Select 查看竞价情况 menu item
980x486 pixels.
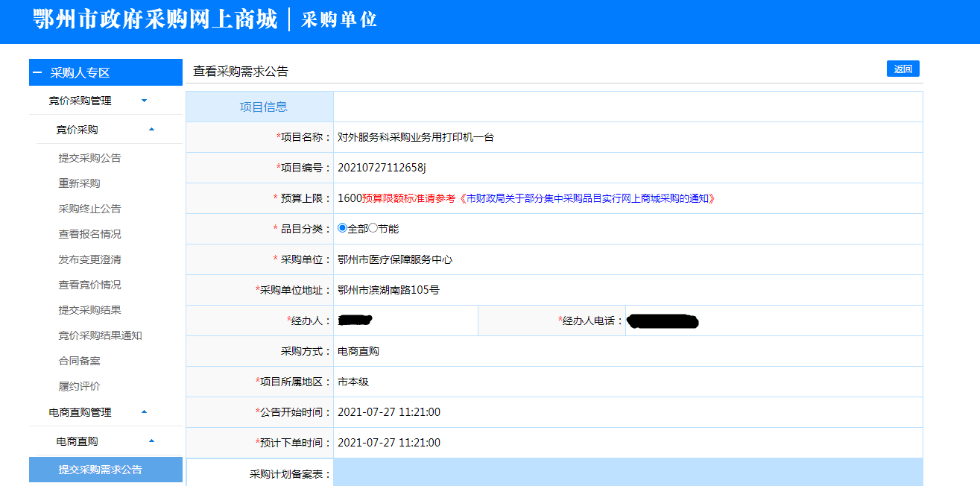89,285
